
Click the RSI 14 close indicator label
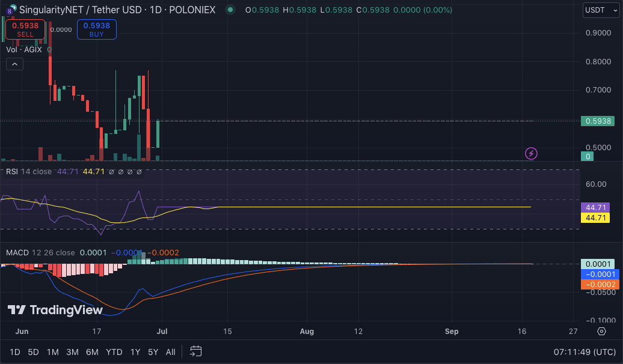pyautogui.click(x=29, y=171)
